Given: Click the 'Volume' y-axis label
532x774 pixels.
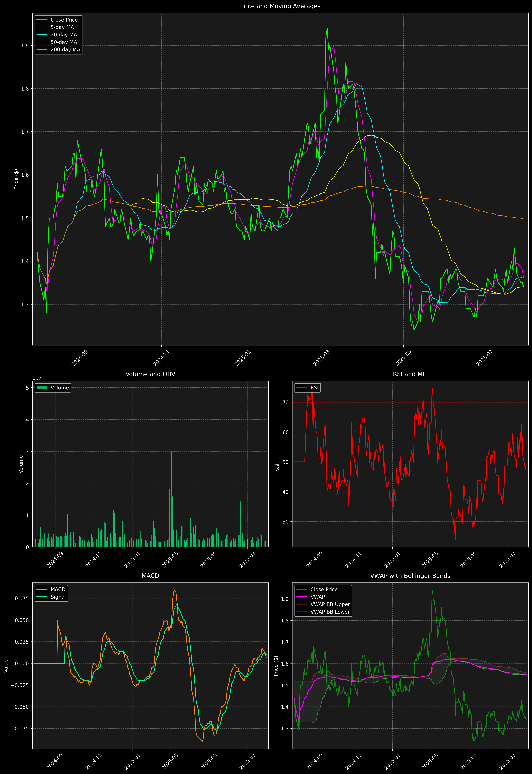Looking at the screenshot, I should [x=21, y=464].
